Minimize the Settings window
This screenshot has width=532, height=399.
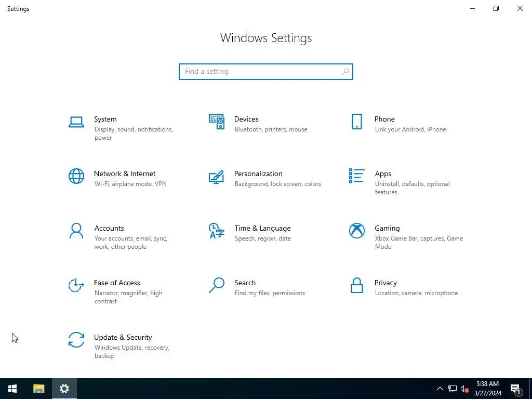tap(472, 8)
